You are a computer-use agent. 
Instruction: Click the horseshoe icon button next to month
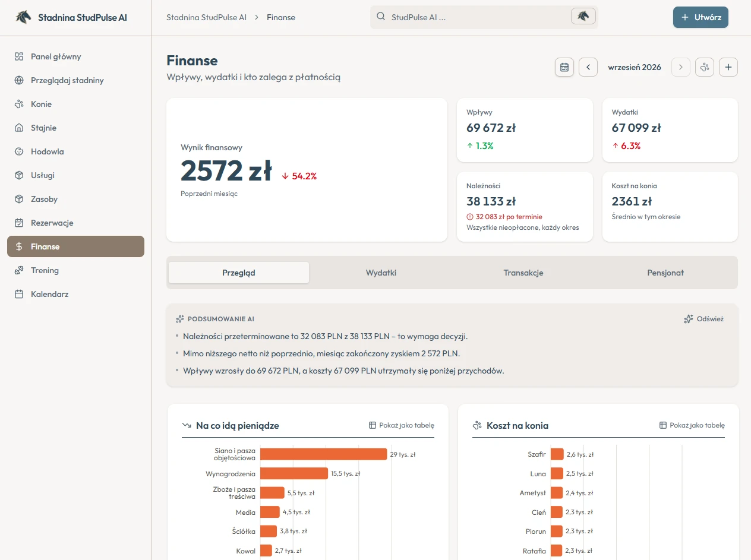[705, 67]
